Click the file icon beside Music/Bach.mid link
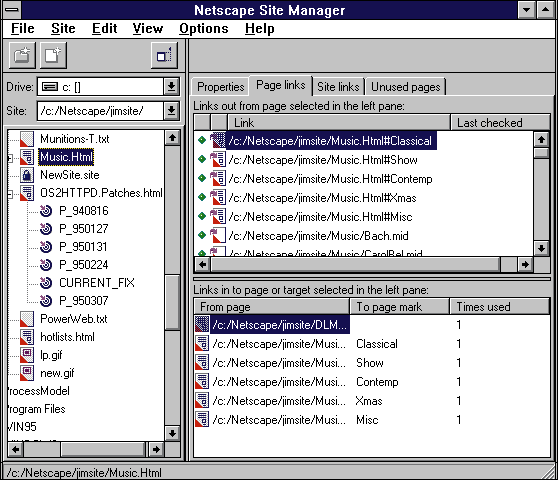This screenshot has height=480, width=558. (x=218, y=235)
